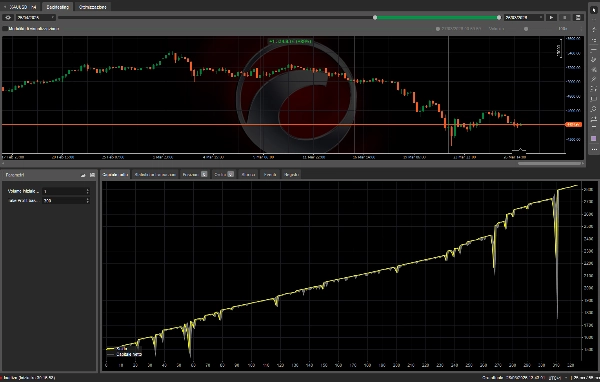The height and width of the screenshot is (382, 600).
Task: Open the Storico results tab
Action: [x=248, y=175]
